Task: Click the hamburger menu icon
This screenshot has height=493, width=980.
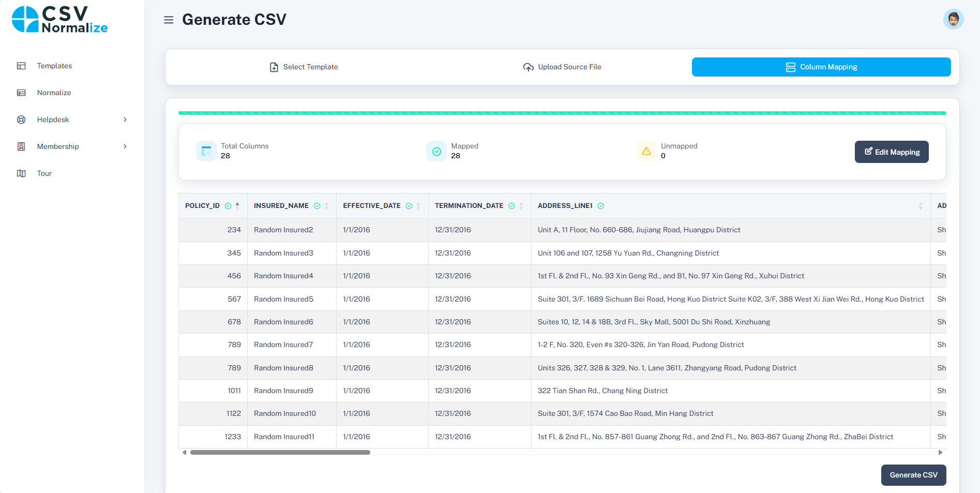Action: (x=169, y=20)
